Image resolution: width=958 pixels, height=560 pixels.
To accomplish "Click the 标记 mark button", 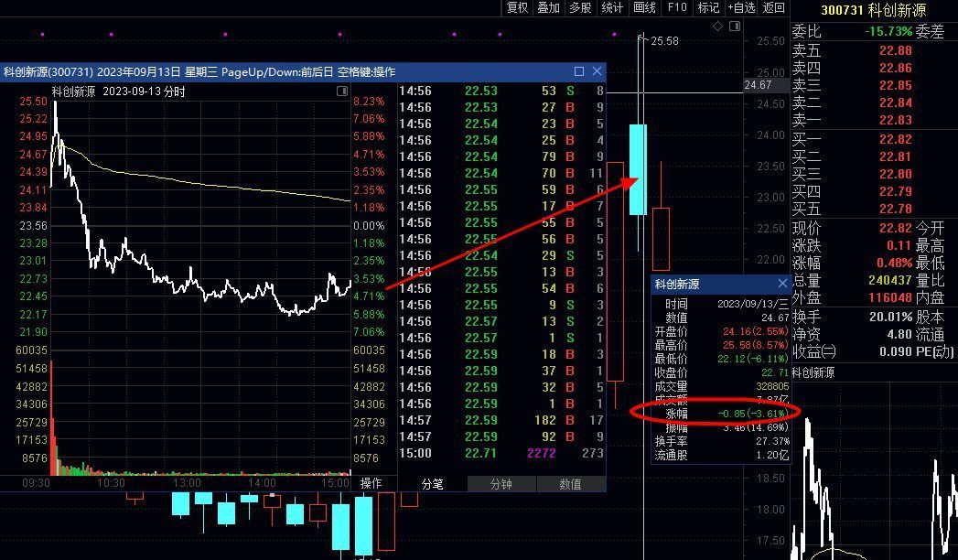I will point(708,7).
